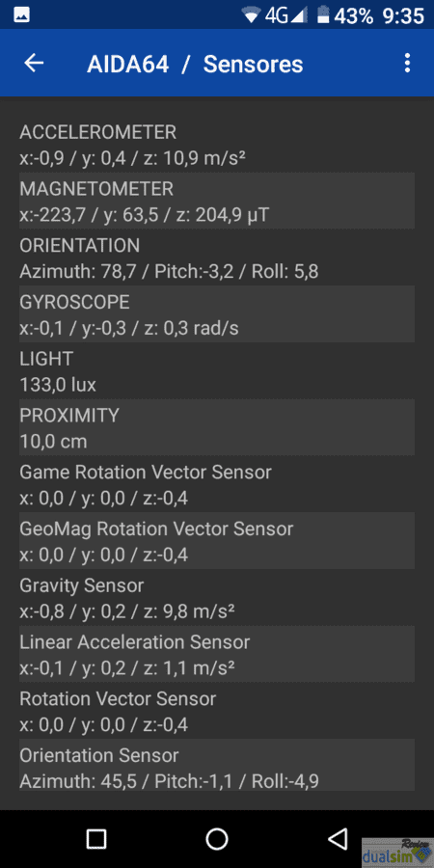This screenshot has height=868, width=434.
Task: Tap the Android home circle button
Action: [217, 839]
